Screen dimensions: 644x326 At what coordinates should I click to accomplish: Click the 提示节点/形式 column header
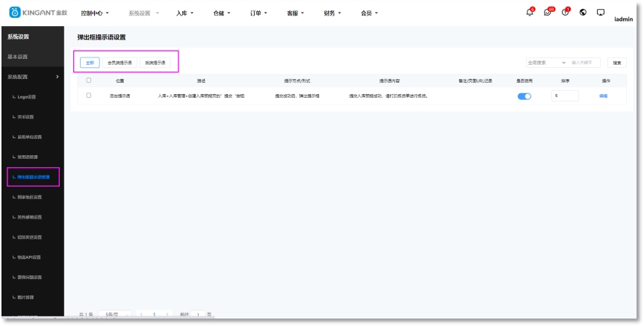[297, 81]
